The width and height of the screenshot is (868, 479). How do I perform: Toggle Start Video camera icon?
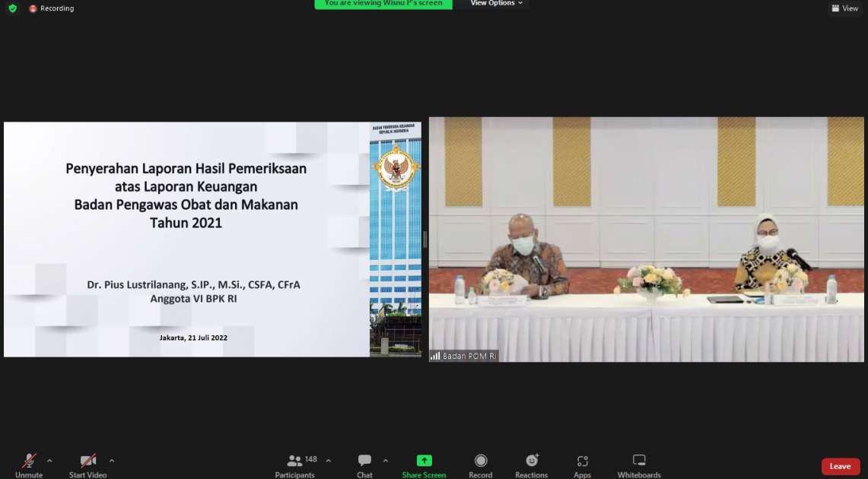(x=88, y=461)
